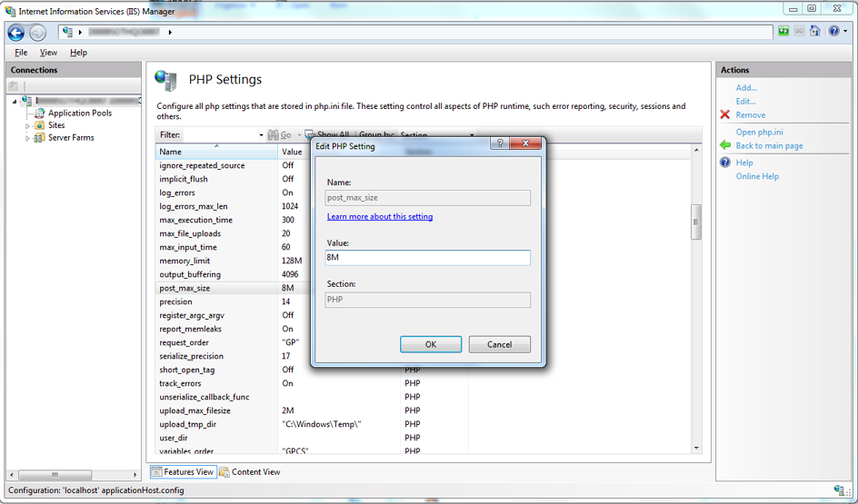The width and height of the screenshot is (858, 504).
Task: Click the server node icon in the Connections tree
Action: (26, 101)
